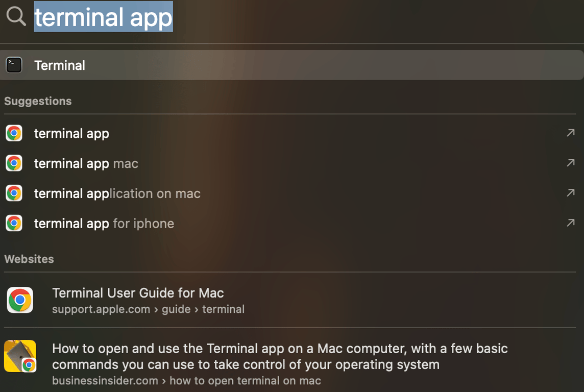Viewport: 584px width, 392px height.
Task: Select the 'terminal app for iphone' suggestion
Action: (104, 223)
